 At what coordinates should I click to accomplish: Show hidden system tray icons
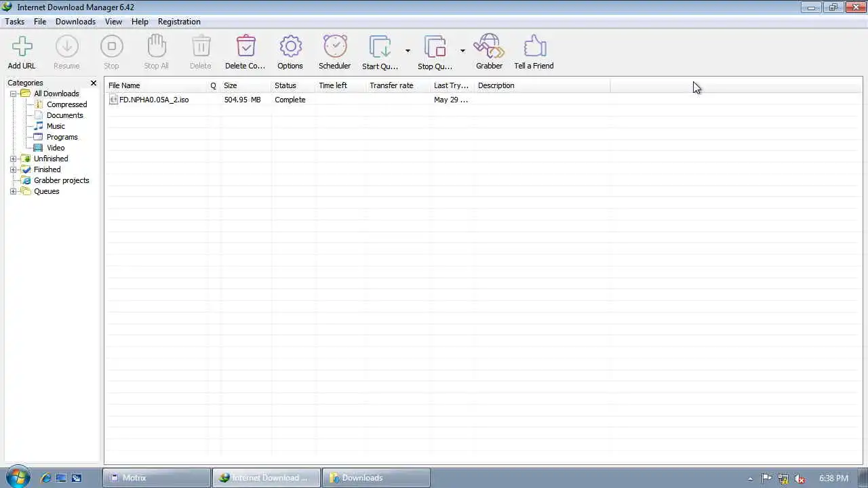pos(750,479)
